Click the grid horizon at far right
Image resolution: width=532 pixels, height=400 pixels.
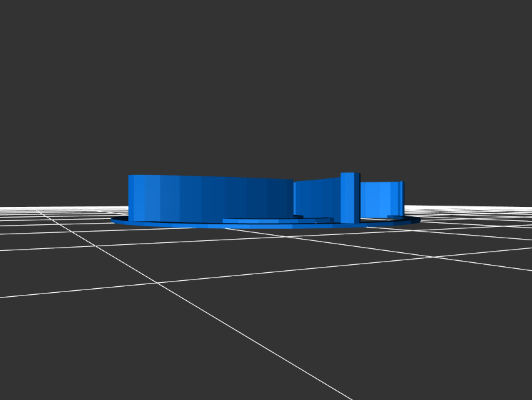tap(519, 208)
